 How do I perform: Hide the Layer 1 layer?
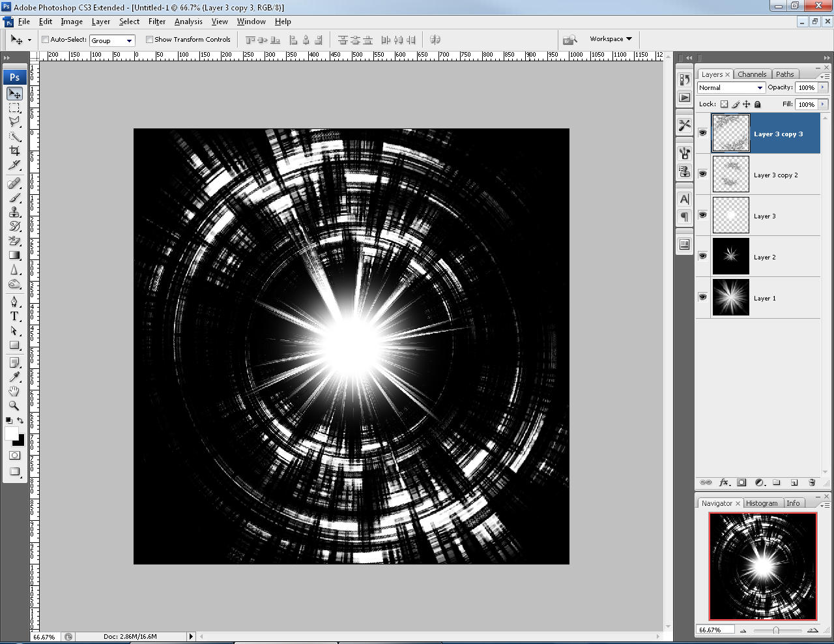702,298
